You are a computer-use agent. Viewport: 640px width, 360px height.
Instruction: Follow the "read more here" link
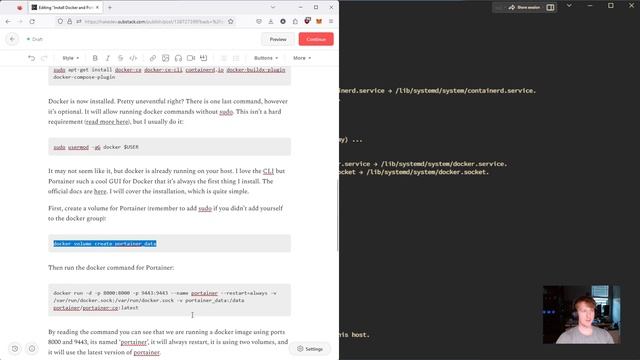tap(107, 122)
